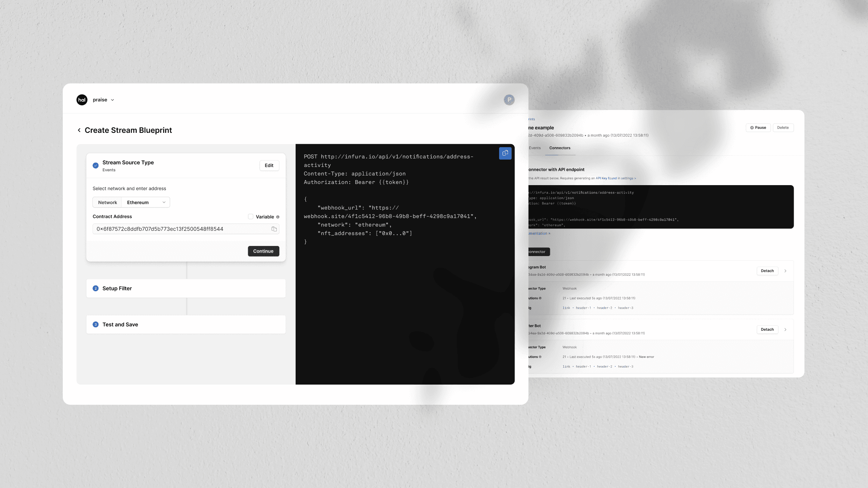Click step 2 number badge for Setup Filter
This screenshot has height=488, width=868.
96,289
